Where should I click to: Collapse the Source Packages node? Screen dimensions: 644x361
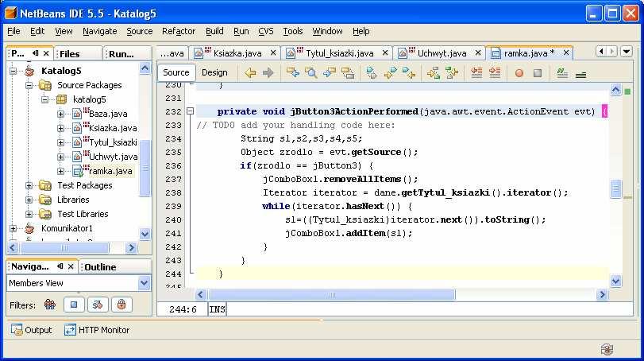[29, 85]
